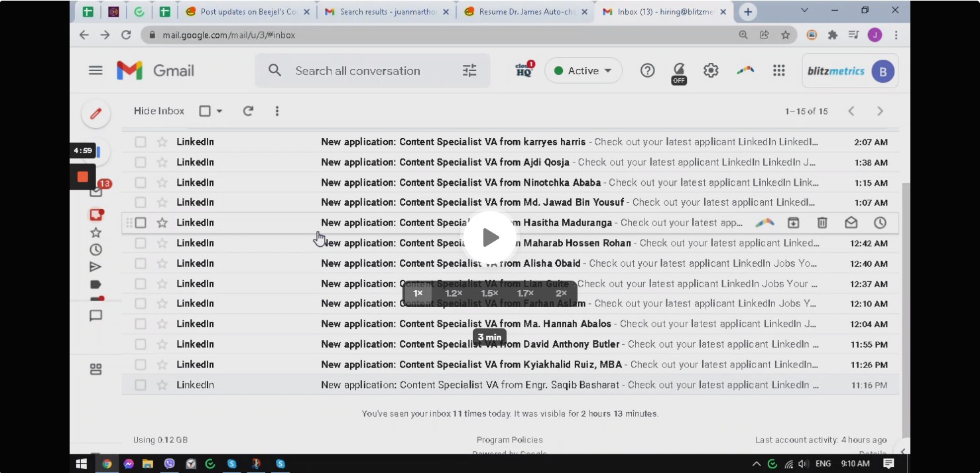Open Google apps grid icon
This screenshot has height=473, width=980.
point(779,71)
